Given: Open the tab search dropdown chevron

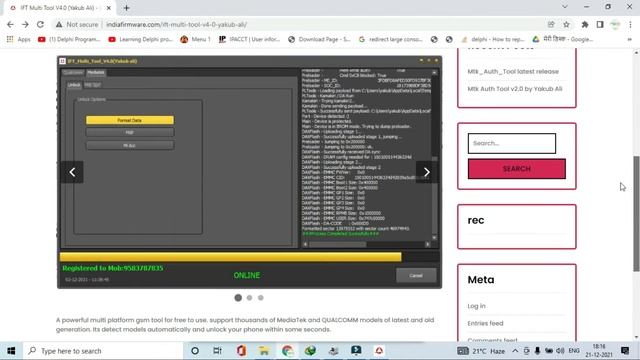Looking at the screenshot, I should pyautogui.click(x=565, y=7).
